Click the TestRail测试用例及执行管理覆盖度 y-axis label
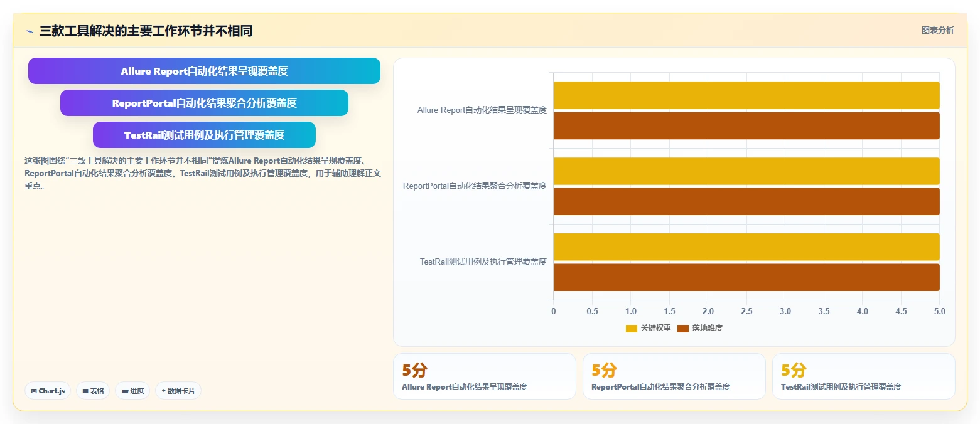Screen dimensions: 980x424 (483, 262)
